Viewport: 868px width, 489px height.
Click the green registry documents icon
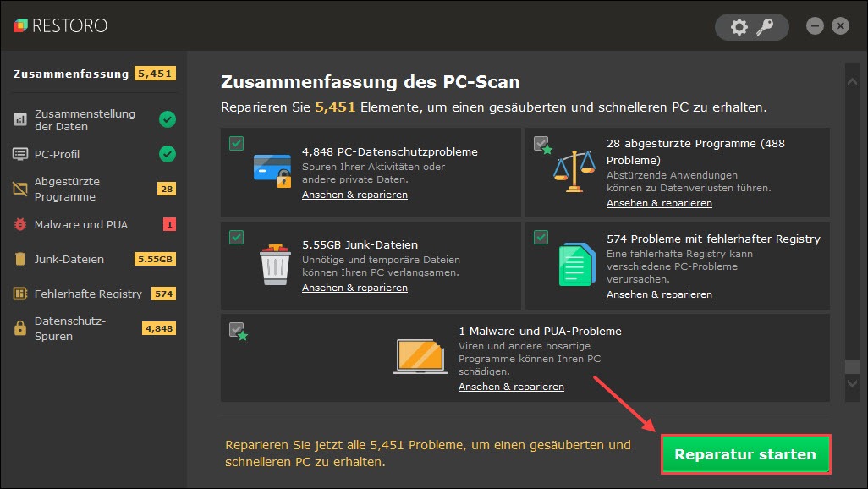pos(577,265)
